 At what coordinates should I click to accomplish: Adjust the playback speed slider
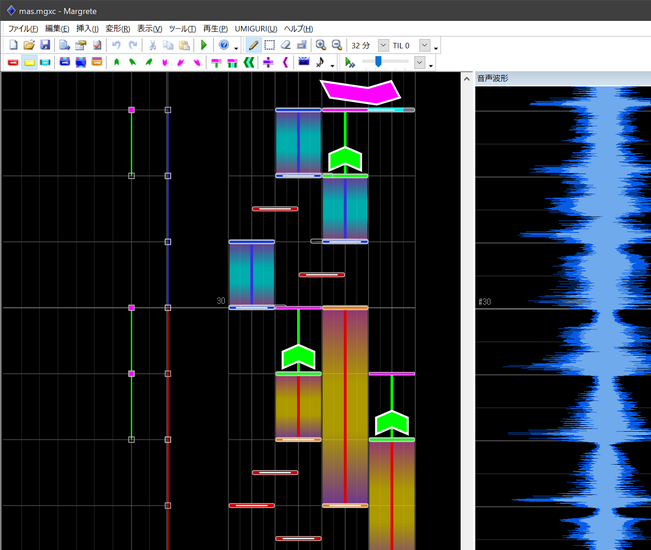378,62
